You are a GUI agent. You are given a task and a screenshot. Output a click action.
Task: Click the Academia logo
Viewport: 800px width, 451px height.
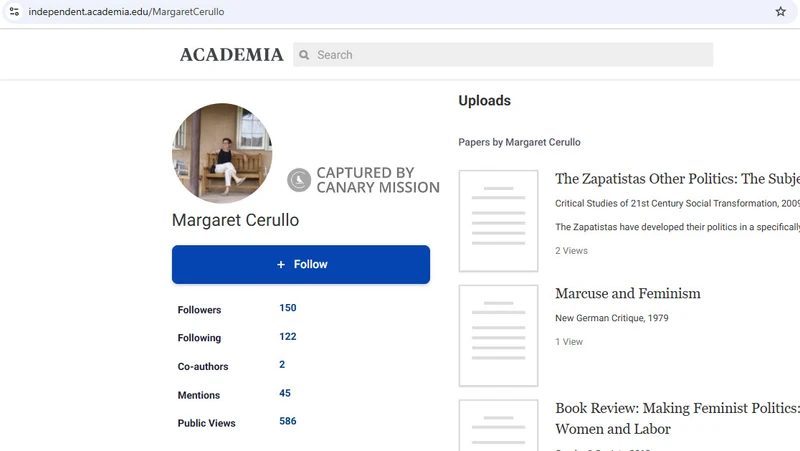coord(231,55)
